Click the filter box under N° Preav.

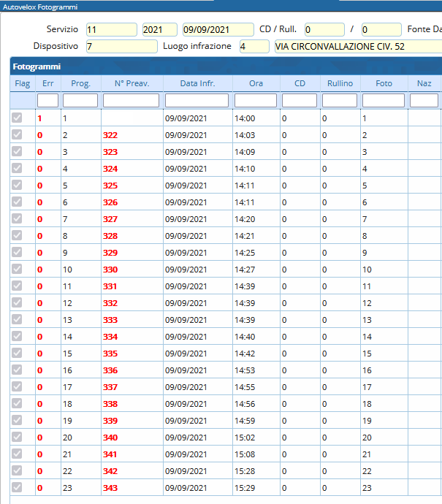point(132,100)
